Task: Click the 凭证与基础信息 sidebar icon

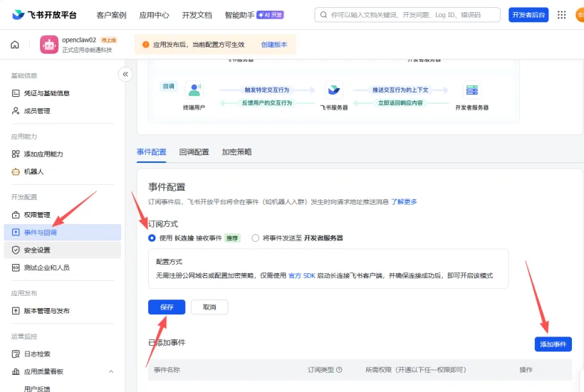Action: pos(16,93)
